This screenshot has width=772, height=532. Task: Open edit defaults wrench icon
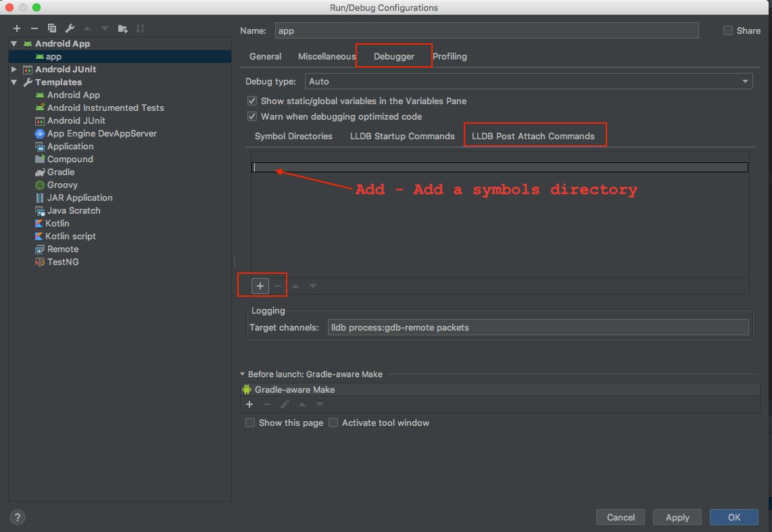pos(70,28)
